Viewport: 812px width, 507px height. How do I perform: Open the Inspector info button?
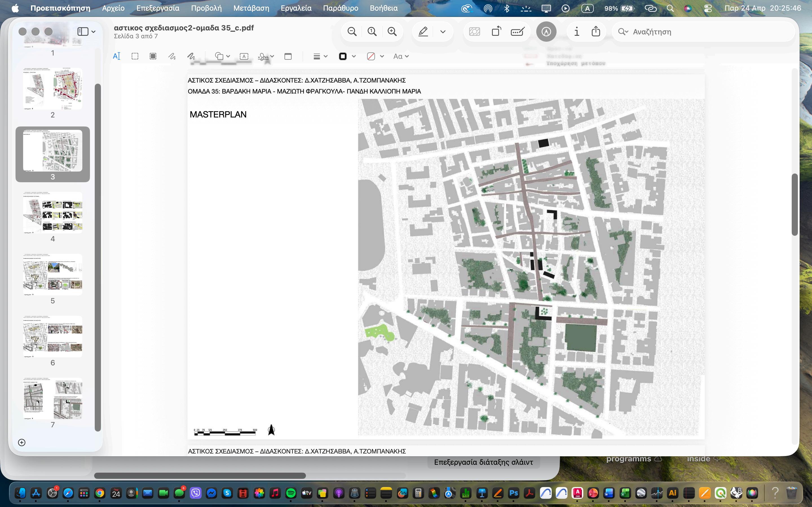coord(577,32)
